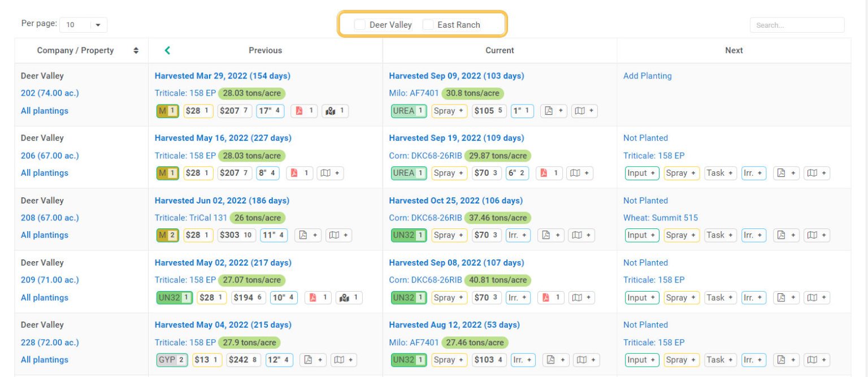Click the file attachment icon on row 228 Next column
This screenshot has width=868, height=377.
point(785,359)
